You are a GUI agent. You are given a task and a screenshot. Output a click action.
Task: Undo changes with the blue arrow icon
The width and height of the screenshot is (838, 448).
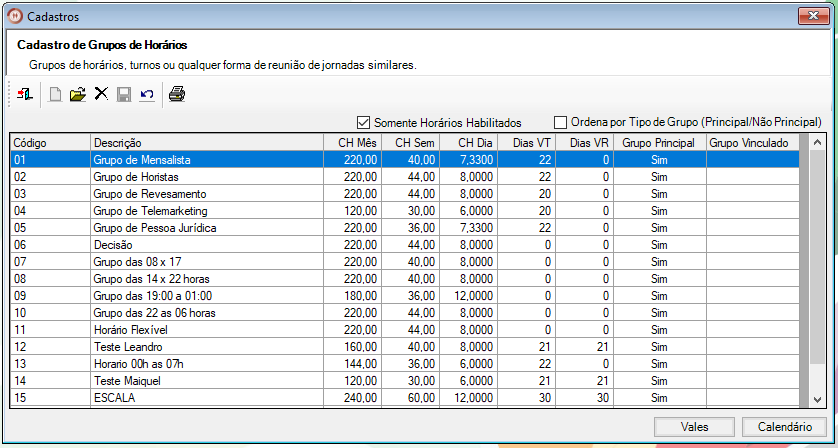(147, 94)
